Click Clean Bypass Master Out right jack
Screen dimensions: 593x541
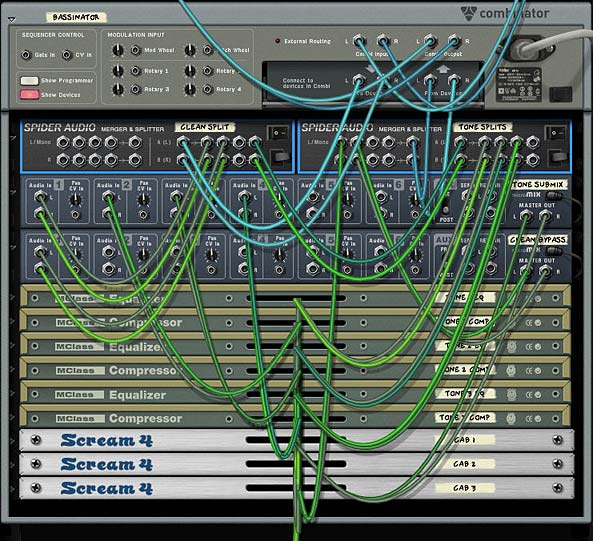pyautogui.click(x=545, y=271)
